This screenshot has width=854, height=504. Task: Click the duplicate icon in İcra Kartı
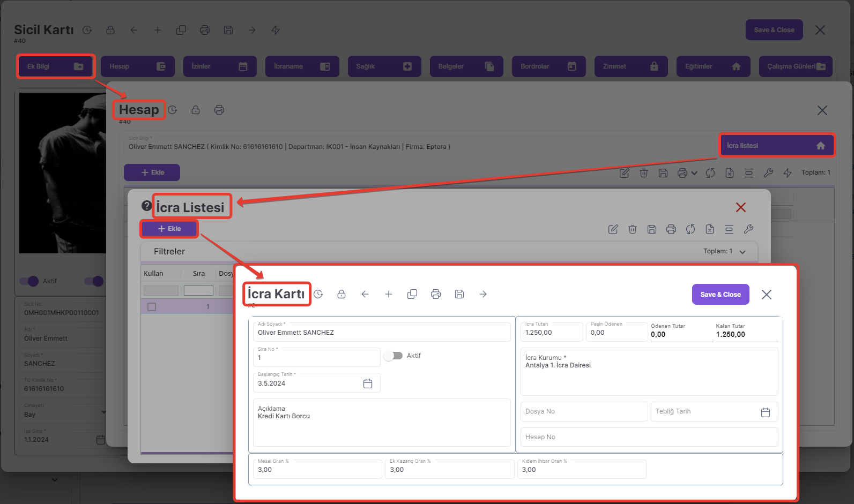[412, 294]
